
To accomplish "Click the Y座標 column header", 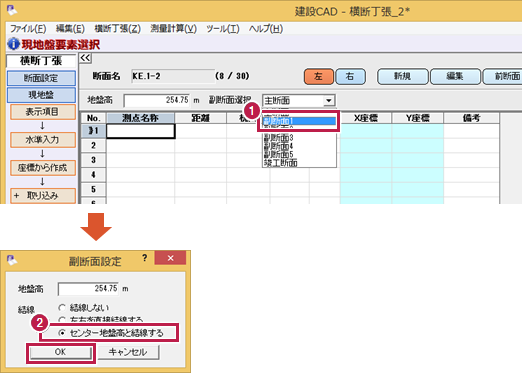I will (x=417, y=118).
